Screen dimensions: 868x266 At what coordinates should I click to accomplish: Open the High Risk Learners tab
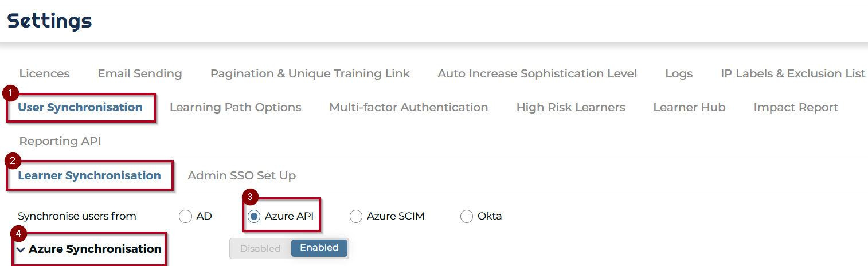click(570, 107)
